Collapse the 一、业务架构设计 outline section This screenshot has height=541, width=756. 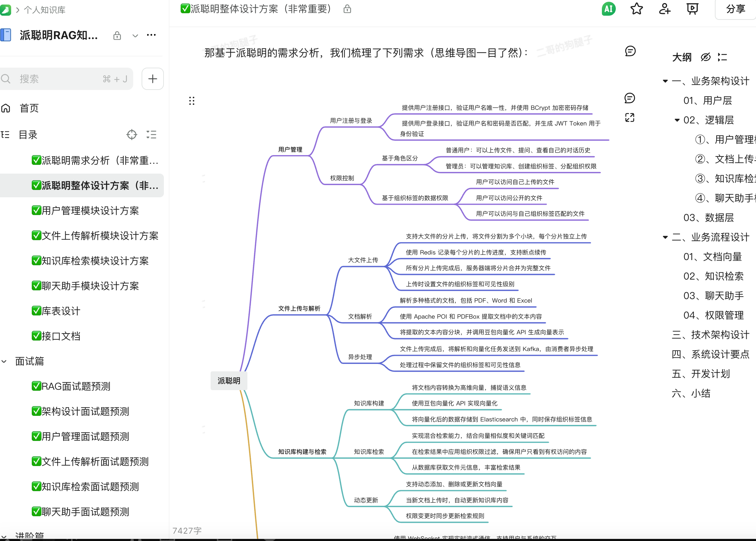point(665,81)
